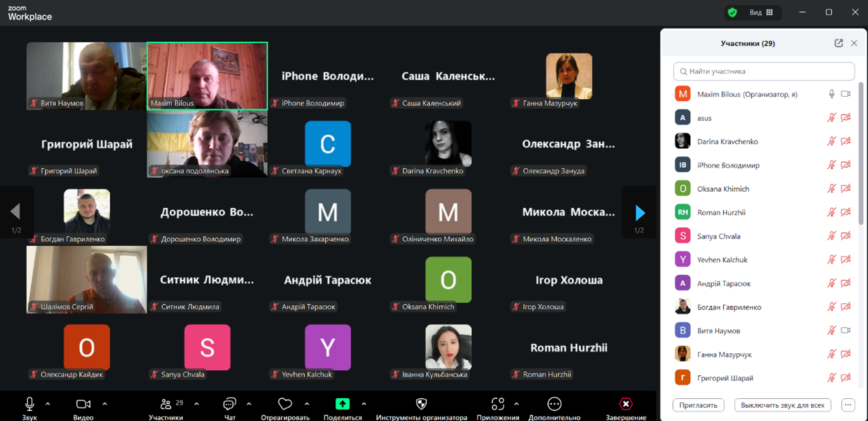Click Оліниченко Михайло M avatar tile
The height and width of the screenshot is (421, 868).
coord(449,211)
